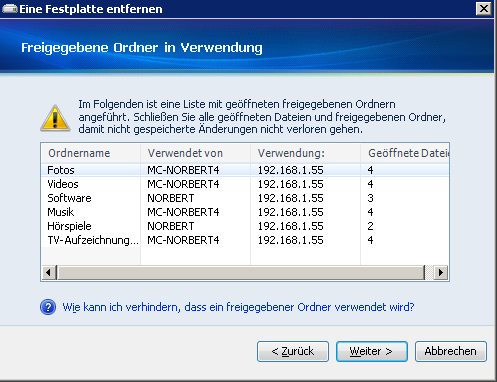Click the hard drive icon in title bar

[x=9, y=9]
